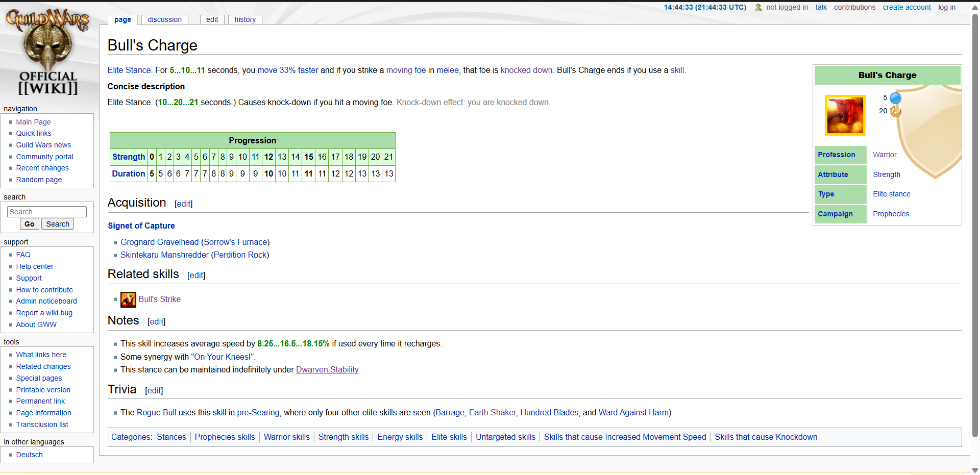Open Grognard Gravelhead link
The image size is (980, 475).
(x=159, y=242)
